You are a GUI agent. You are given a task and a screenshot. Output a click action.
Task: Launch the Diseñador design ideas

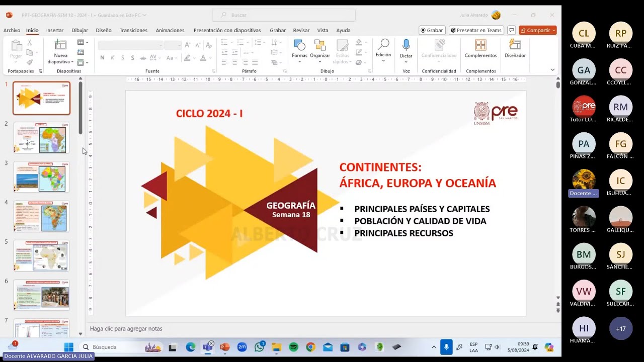[x=515, y=49]
